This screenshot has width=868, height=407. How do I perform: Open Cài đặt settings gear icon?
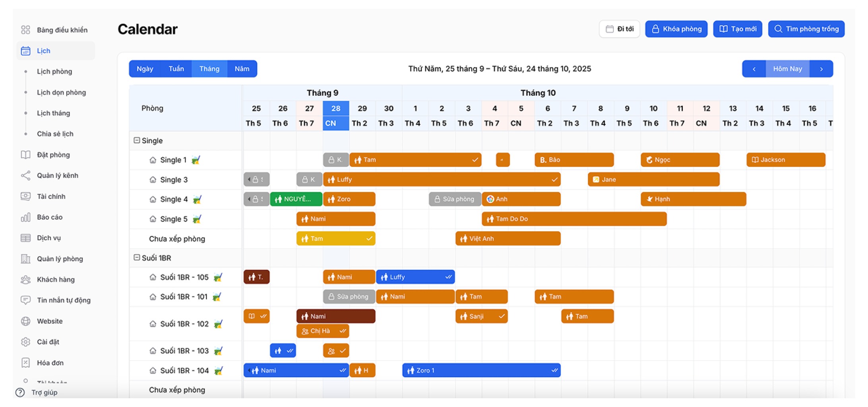25,342
